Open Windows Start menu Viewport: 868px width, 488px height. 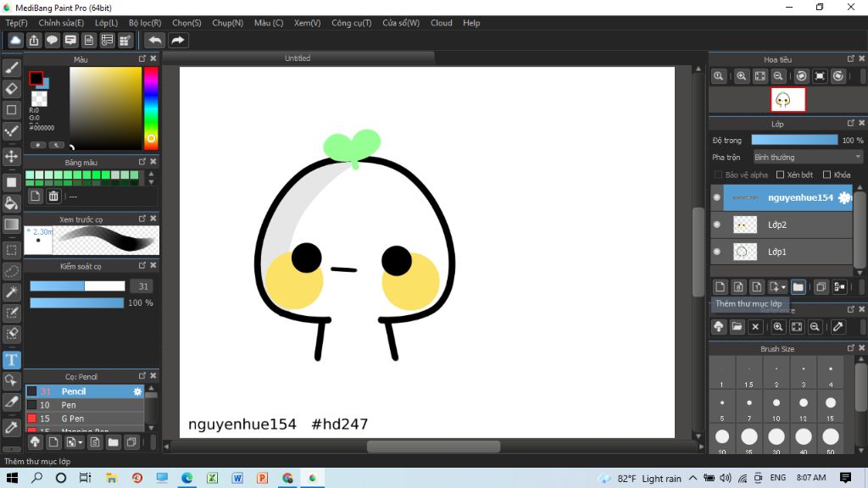pos(12,478)
